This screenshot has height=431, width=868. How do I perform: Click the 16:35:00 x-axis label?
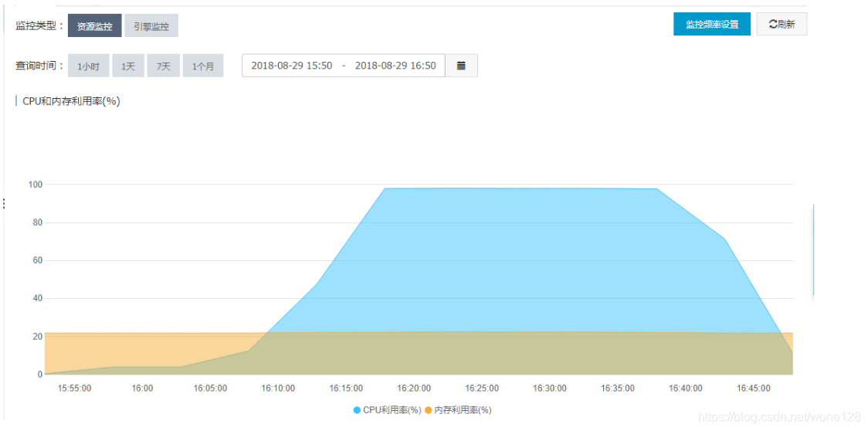click(x=618, y=389)
